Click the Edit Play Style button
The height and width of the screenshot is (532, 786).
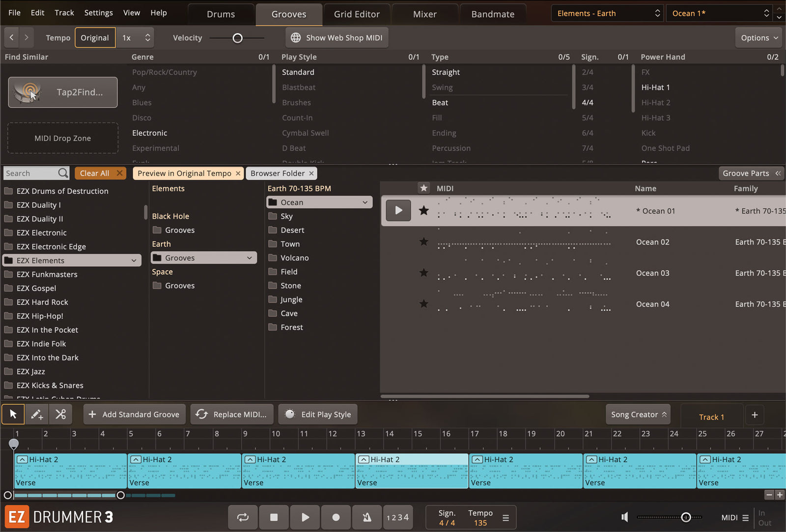(318, 414)
